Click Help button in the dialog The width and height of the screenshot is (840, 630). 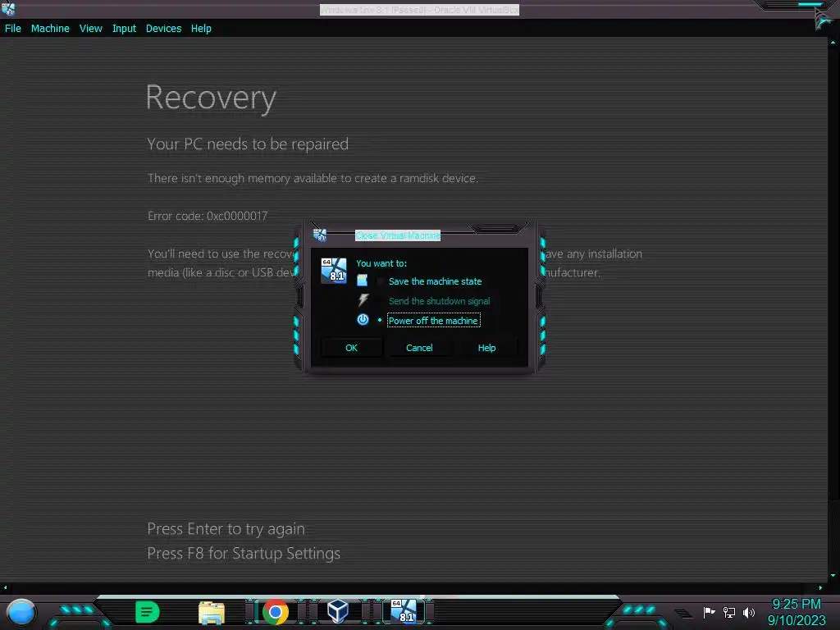click(486, 348)
